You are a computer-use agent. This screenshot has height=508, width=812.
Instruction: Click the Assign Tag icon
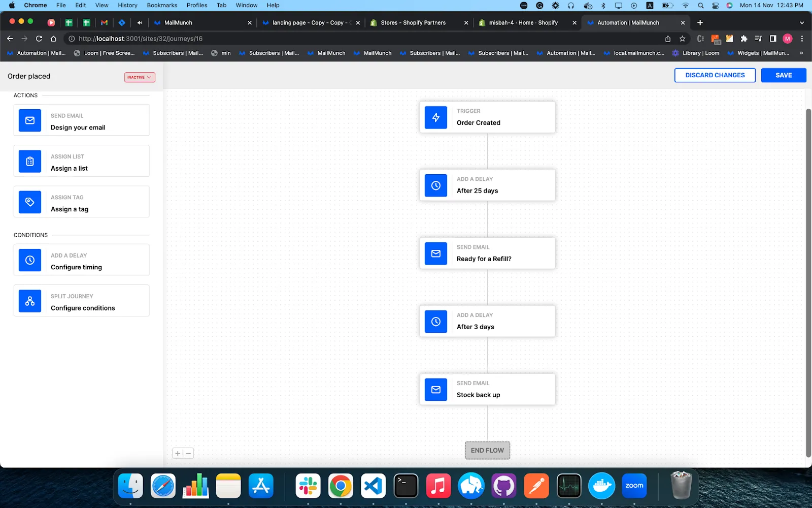tap(30, 202)
